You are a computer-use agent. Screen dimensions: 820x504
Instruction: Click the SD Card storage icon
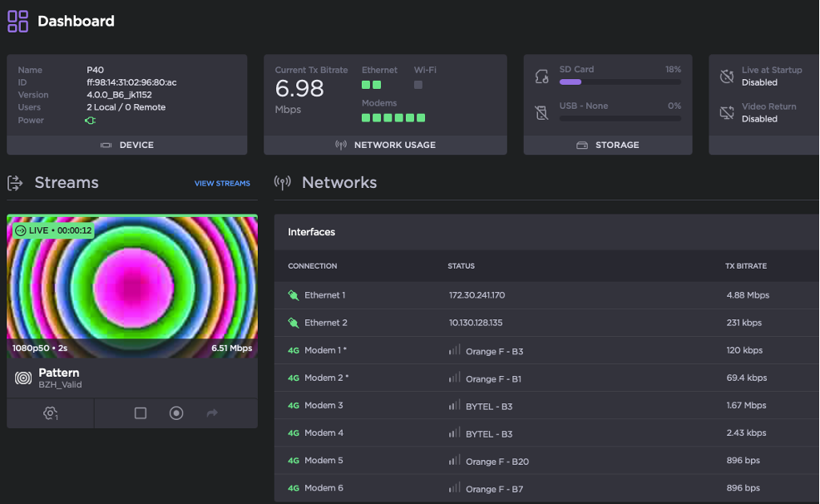coord(542,77)
